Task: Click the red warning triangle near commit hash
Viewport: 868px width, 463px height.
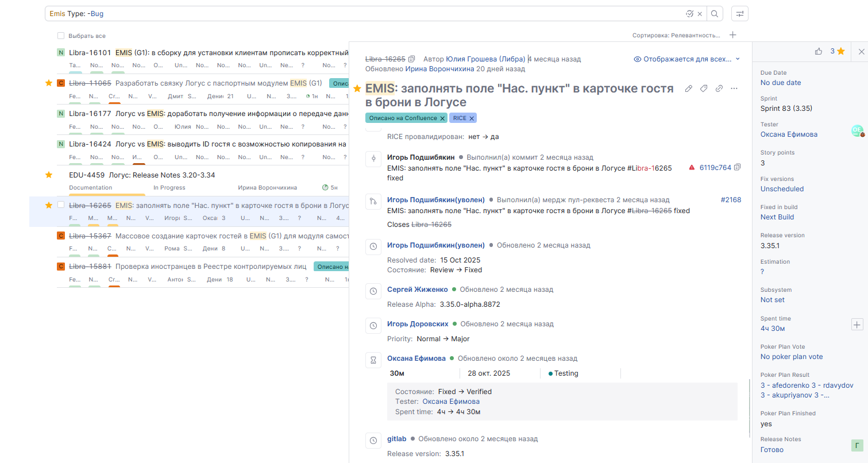Action: [x=692, y=168]
